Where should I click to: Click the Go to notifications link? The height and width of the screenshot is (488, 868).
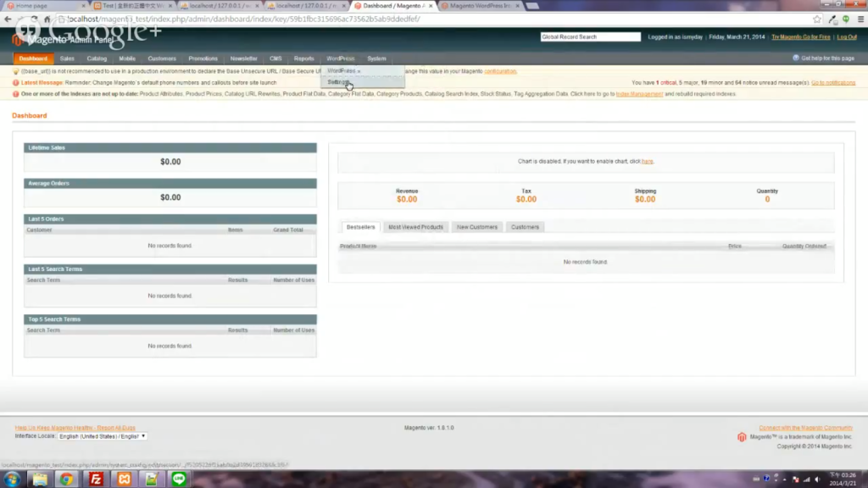tap(833, 82)
